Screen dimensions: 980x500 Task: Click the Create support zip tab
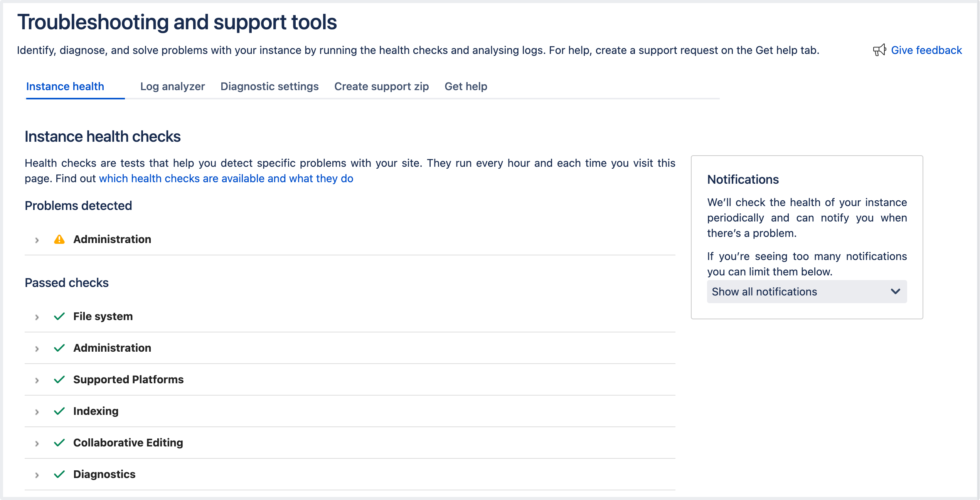[x=382, y=86]
